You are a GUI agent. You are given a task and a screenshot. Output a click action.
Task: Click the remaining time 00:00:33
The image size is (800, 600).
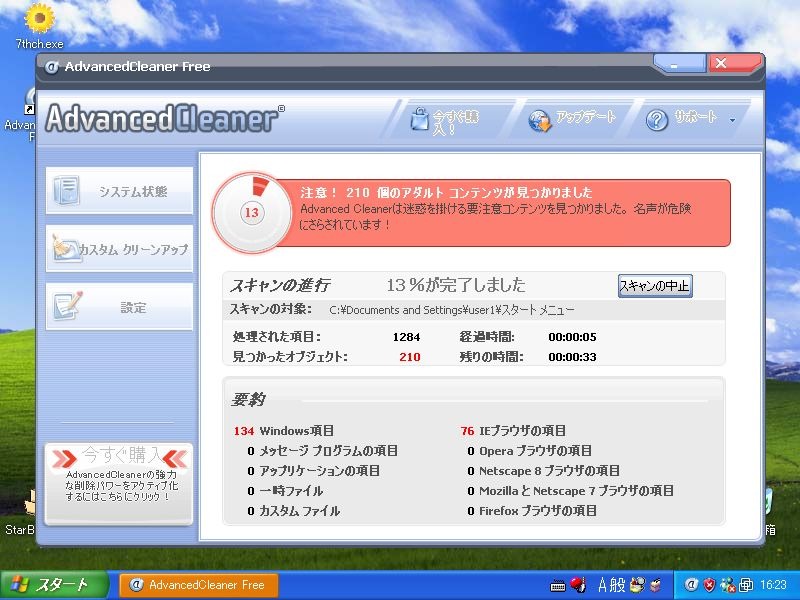572,357
